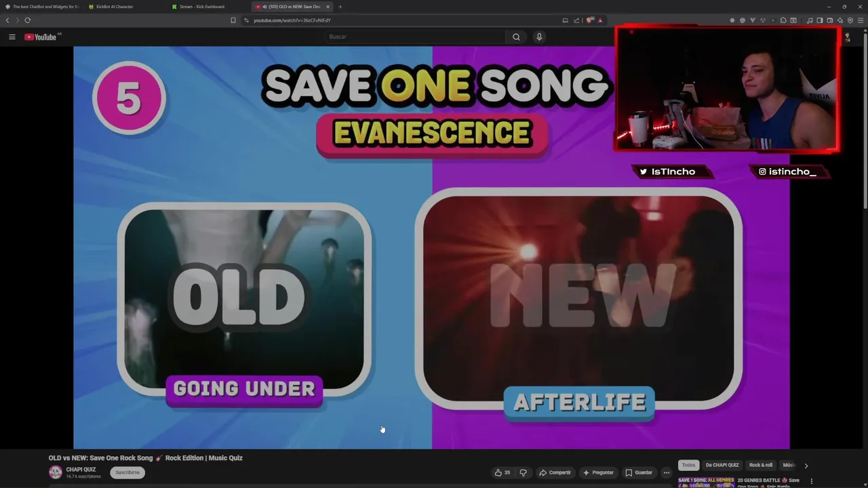Viewport: 868px width, 488px height.
Task: Dislike the video with thumbs down
Action: point(523,472)
